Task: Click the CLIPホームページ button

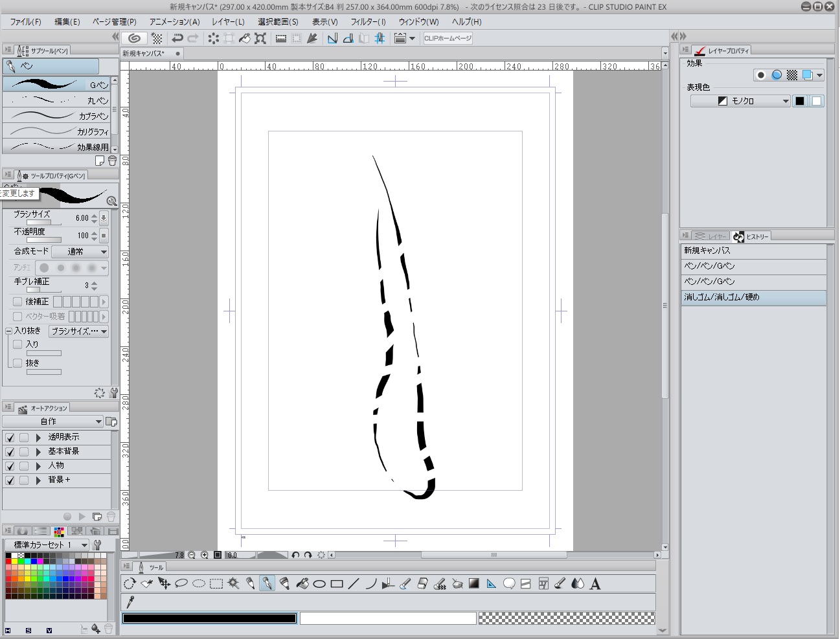Action: click(448, 38)
